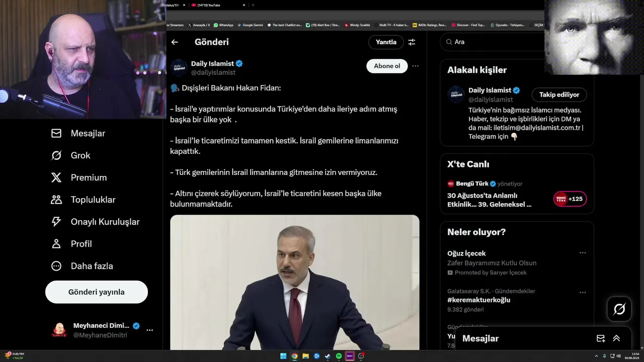Open the Windy: Sıcaklık bookmark
644x362 pixels.
tap(357, 25)
